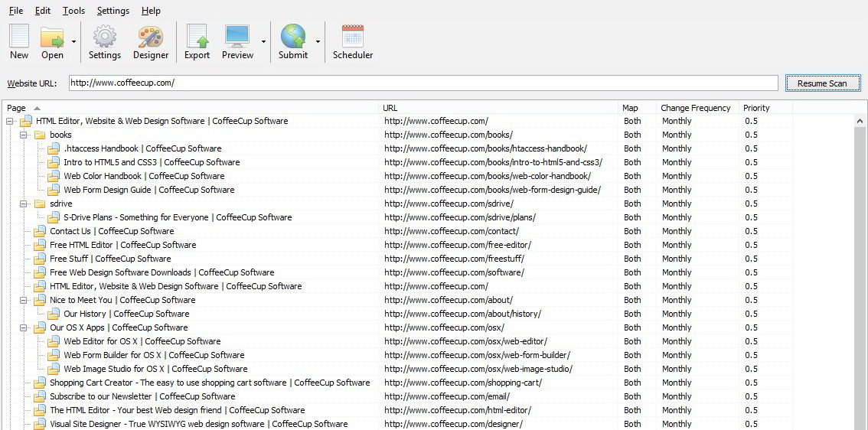Click the page icon beside Shopping Cart Creator
868x430 pixels.
[x=39, y=383]
